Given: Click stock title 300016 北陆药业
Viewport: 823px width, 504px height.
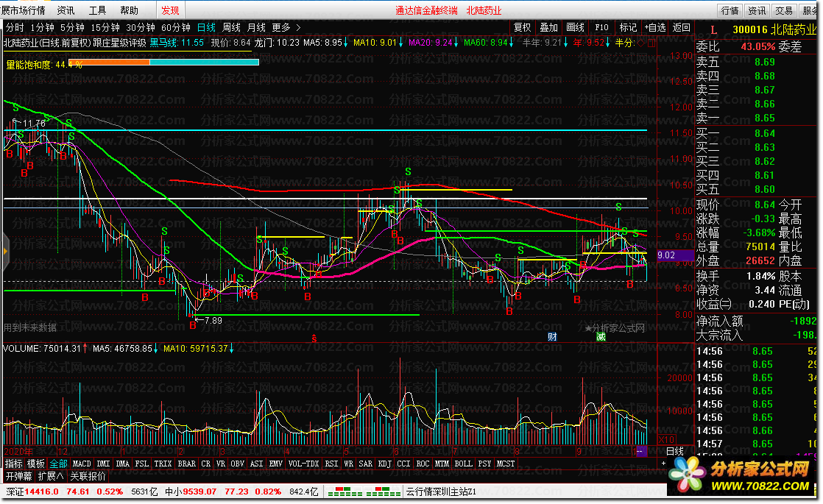Looking at the screenshot, I should pyautogui.click(x=774, y=30).
